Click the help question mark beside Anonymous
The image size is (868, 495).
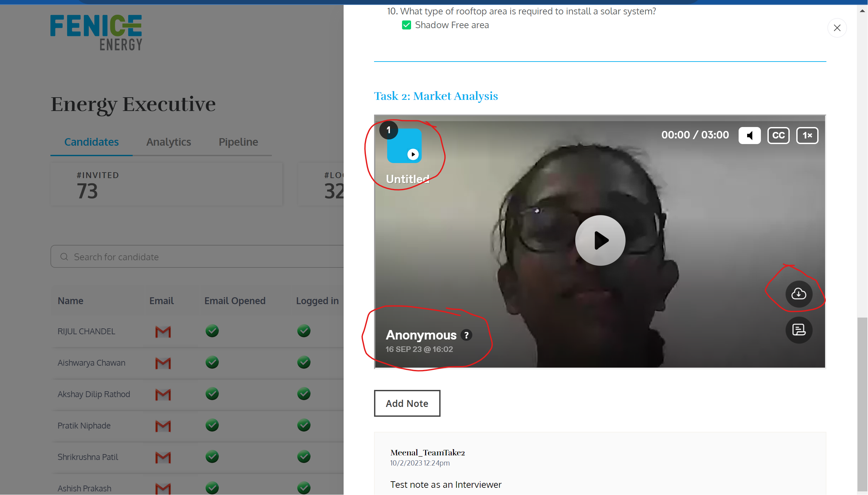(466, 335)
